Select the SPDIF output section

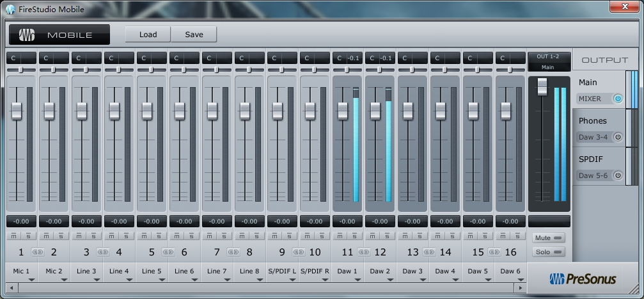pos(599,166)
